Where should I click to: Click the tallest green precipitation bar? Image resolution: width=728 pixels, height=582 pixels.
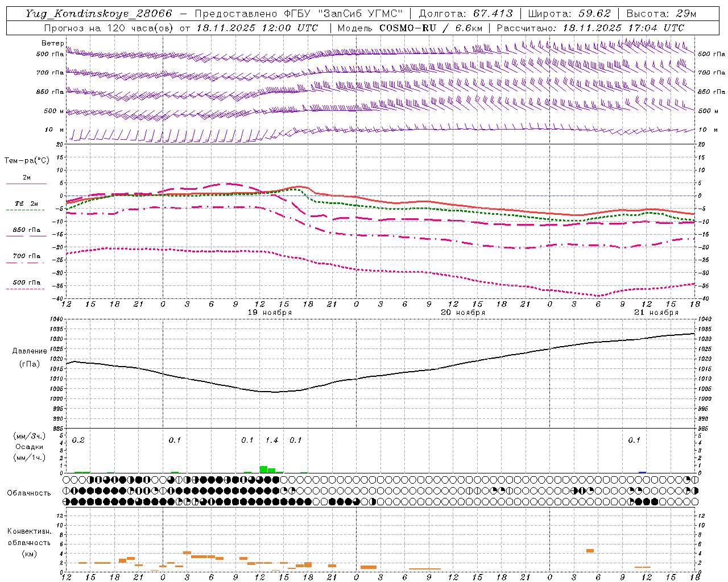pos(263,469)
